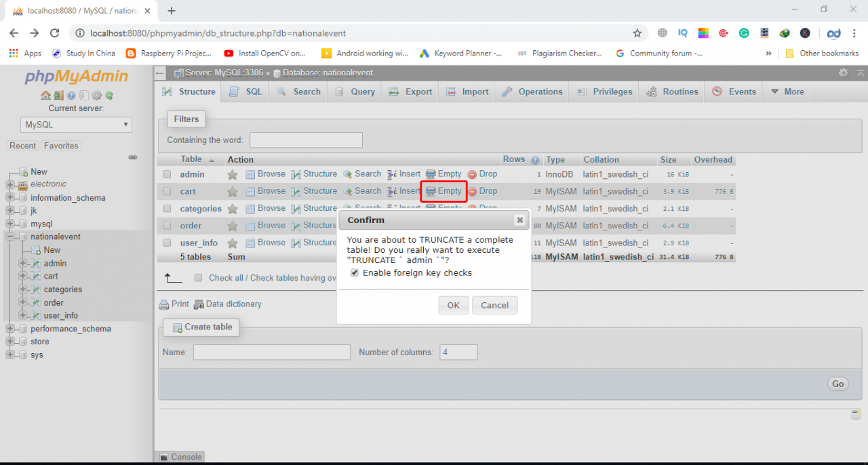The width and height of the screenshot is (868, 465).
Task: Open the Routines tab
Action: coord(673,92)
